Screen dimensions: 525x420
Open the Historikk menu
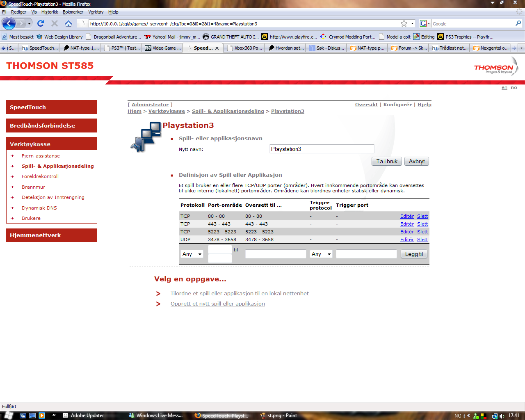coord(50,12)
